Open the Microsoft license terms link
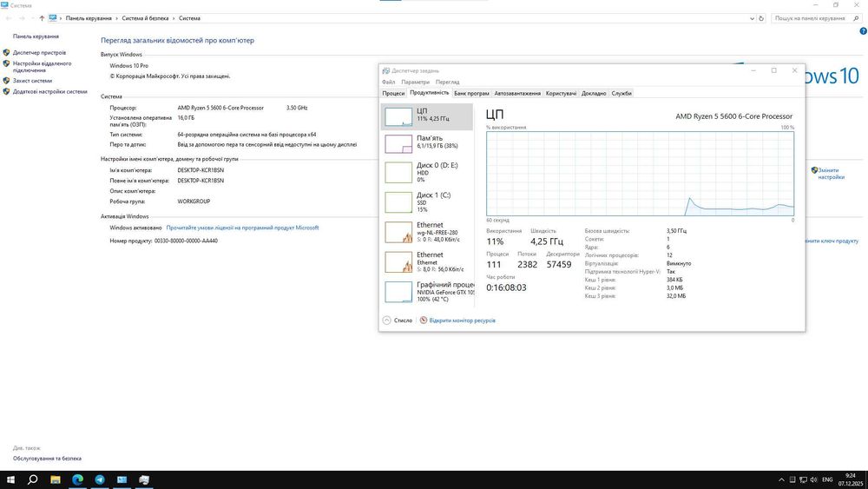 point(242,228)
